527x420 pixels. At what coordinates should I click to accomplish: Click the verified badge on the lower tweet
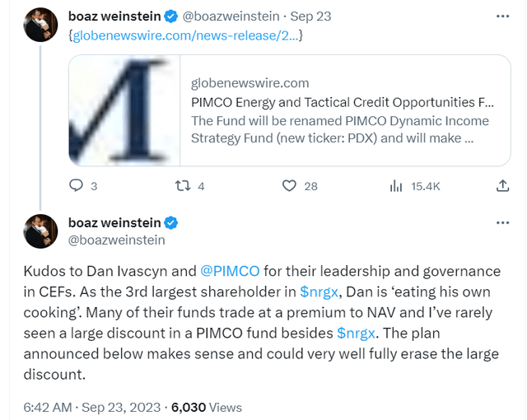coord(171,223)
